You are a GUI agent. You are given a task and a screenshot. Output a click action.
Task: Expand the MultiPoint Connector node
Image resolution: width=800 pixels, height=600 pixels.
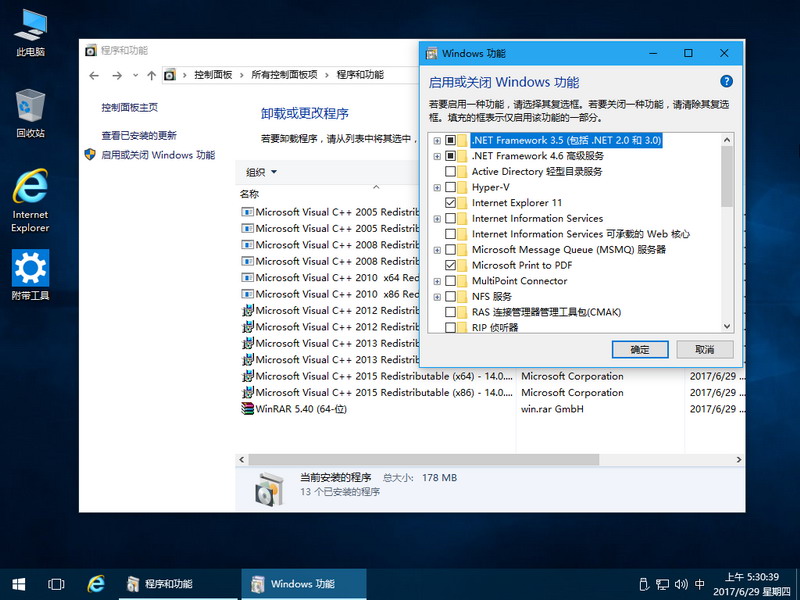point(437,281)
